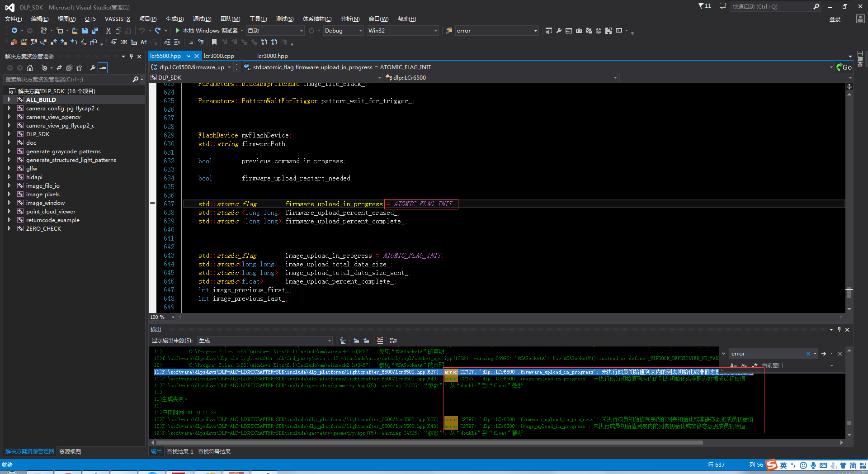This screenshot has width=868, height=474.
Task: Expand the DLP_SDK project node
Action: point(9,134)
